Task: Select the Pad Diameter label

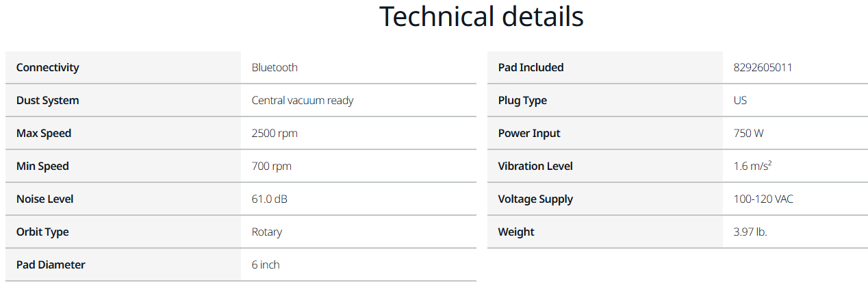Action: click(x=51, y=264)
